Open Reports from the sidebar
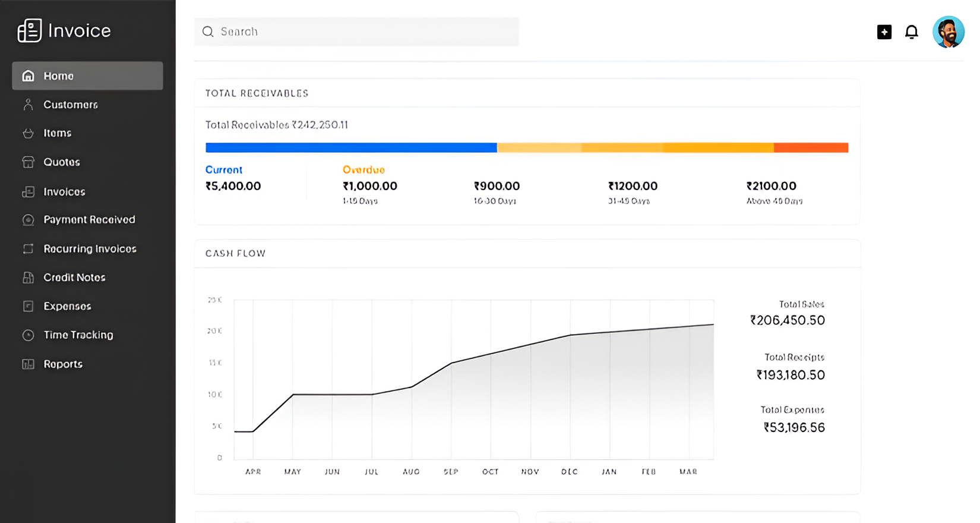The width and height of the screenshot is (980, 523). pyautogui.click(x=62, y=364)
